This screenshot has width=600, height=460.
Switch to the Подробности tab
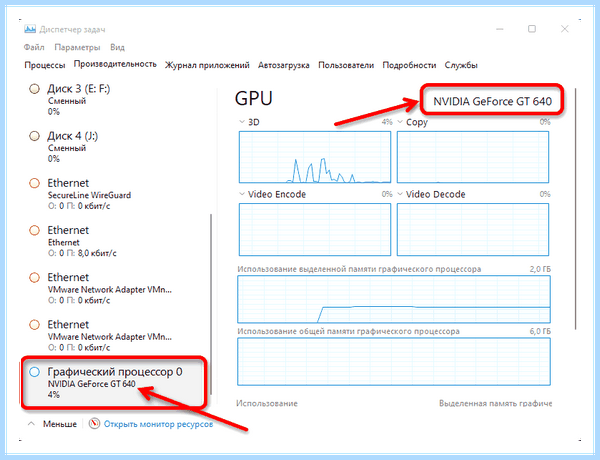pos(409,65)
